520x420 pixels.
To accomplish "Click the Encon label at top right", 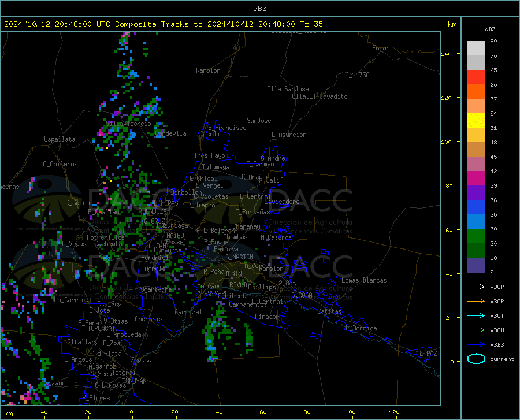I will (381, 48).
